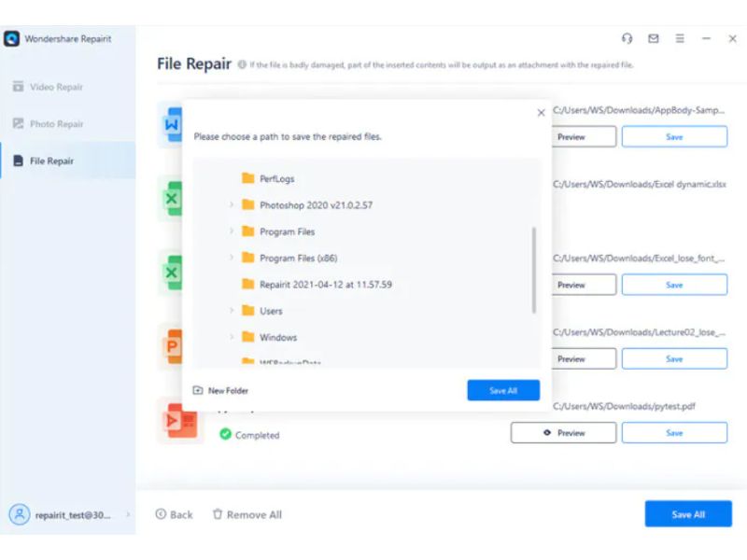Save the pytest.pdf file

point(674,433)
